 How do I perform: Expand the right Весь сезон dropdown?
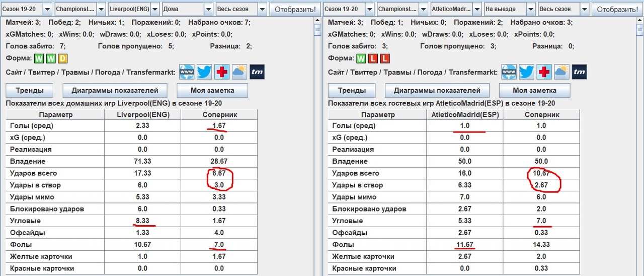pos(584,9)
